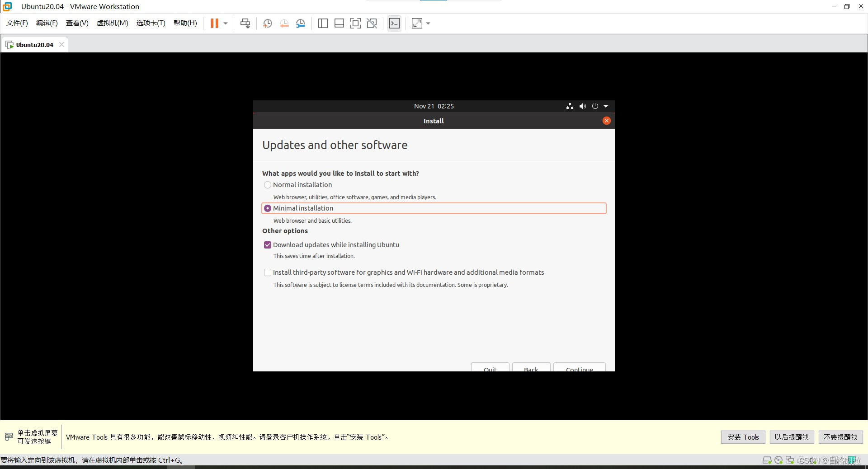The width and height of the screenshot is (868, 469).
Task: Expand the stretch display dropdown arrow
Action: (428, 23)
